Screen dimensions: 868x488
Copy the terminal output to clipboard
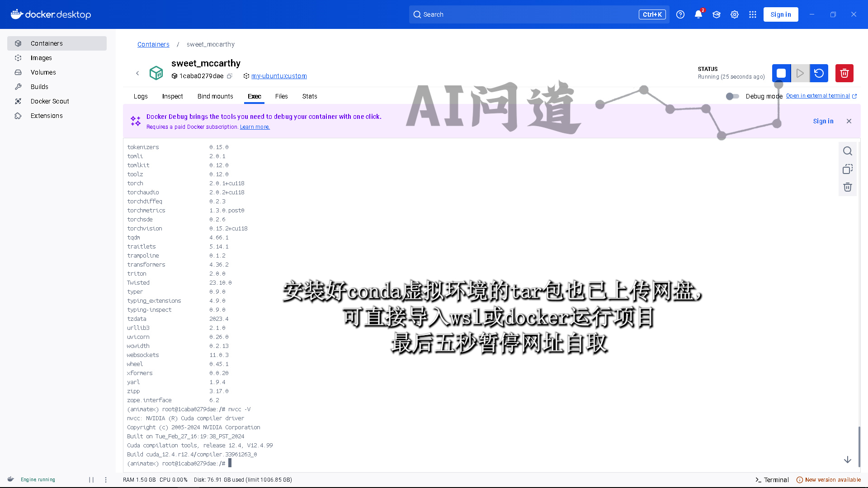pyautogui.click(x=848, y=169)
